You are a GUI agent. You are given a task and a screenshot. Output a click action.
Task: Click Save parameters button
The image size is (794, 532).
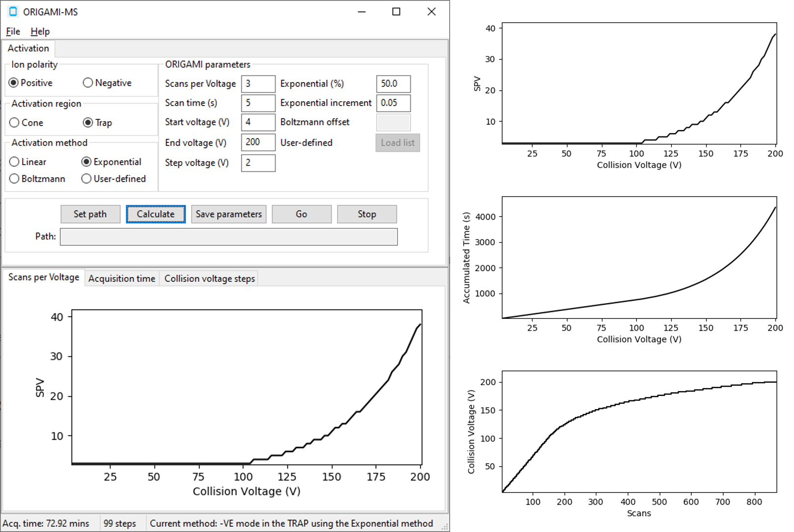[x=229, y=214]
